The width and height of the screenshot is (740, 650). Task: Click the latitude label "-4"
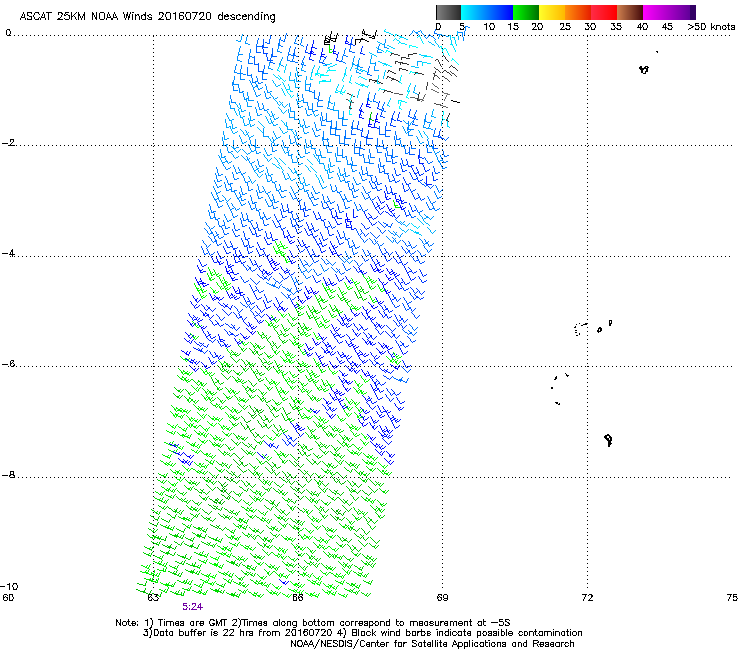(8, 253)
